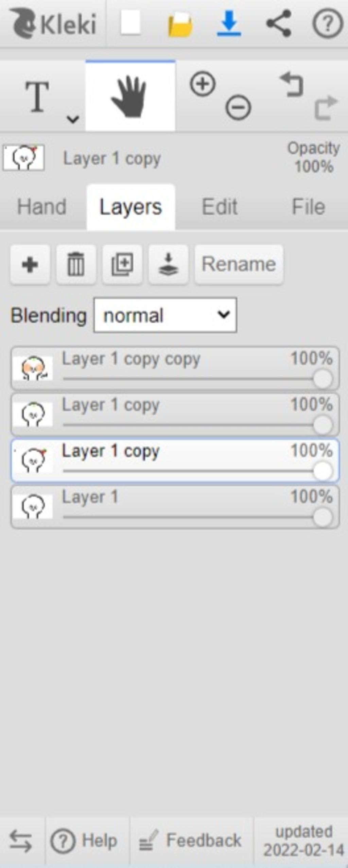Viewport: 348px width, 868px height.
Task: Zoom in with the plus magnifier
Action: 203,84
